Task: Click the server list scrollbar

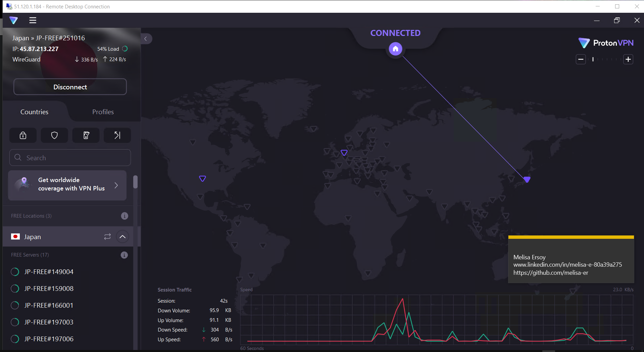Action: tap(135, 182)
